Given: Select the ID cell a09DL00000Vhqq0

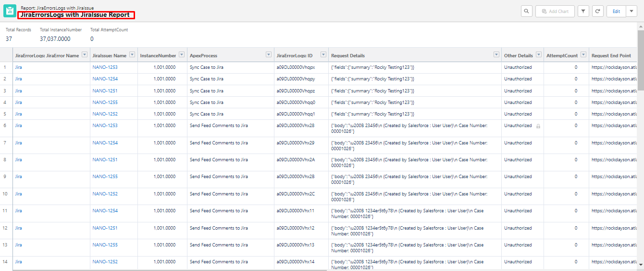Looking at the screenshot, I should pos(296,103).
